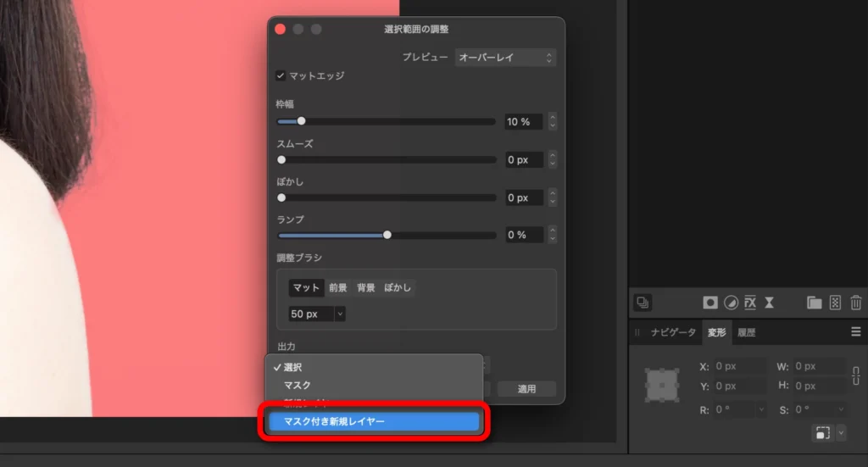This screenshot has height=467, width=868.
Task: Open the R rotation angle dropdown
Action: [x=762, y=409]
